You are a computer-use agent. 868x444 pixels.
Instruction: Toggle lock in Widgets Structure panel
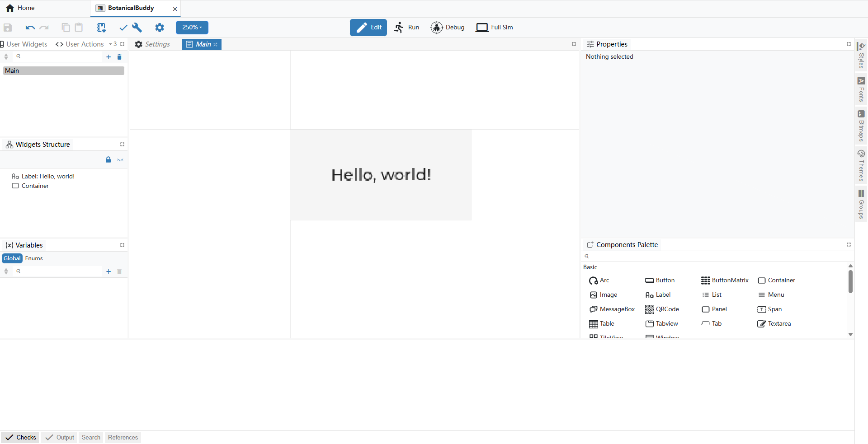pos(108,160)
